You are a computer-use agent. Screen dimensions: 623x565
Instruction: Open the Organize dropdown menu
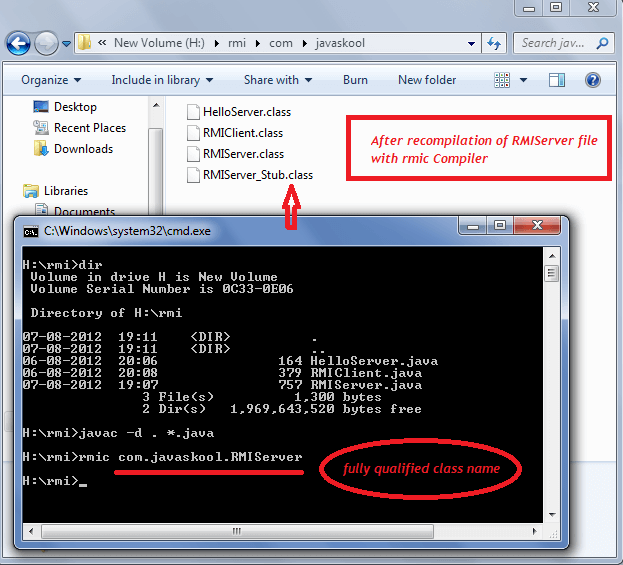point(51,80)
